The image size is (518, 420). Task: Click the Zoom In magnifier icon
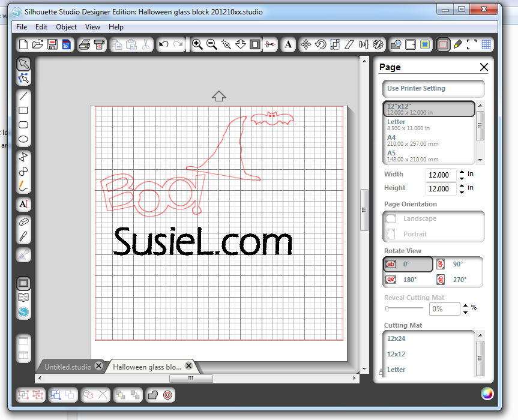click(x=197, y=44)
